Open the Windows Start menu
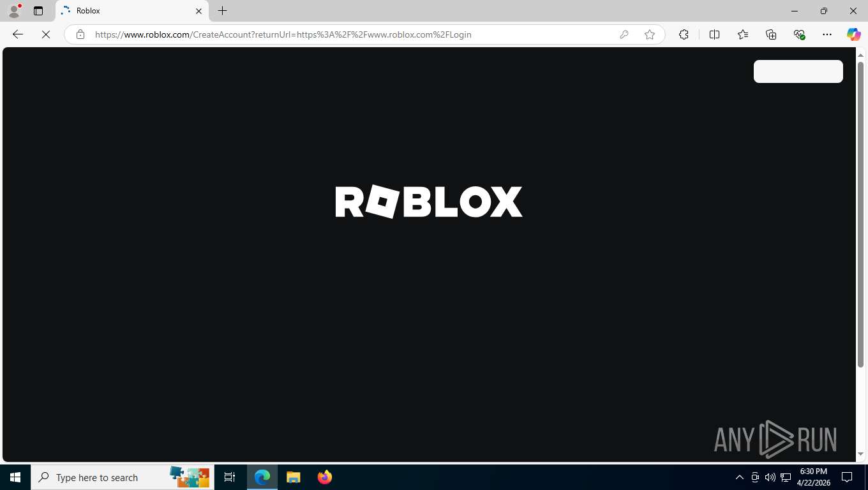The image size is (868, 490). tap(15, 477)
